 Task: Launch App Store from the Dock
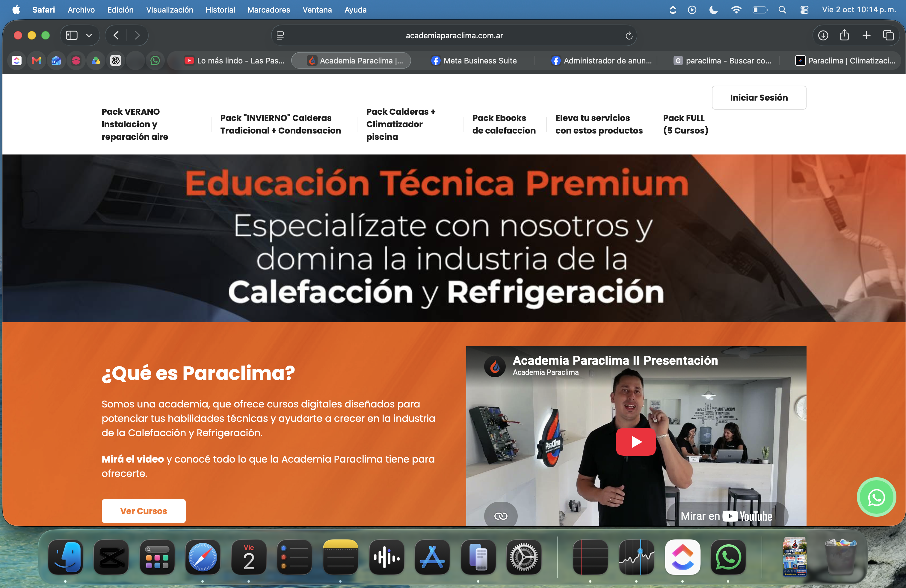pyautogui.click(x=432, y=557)
